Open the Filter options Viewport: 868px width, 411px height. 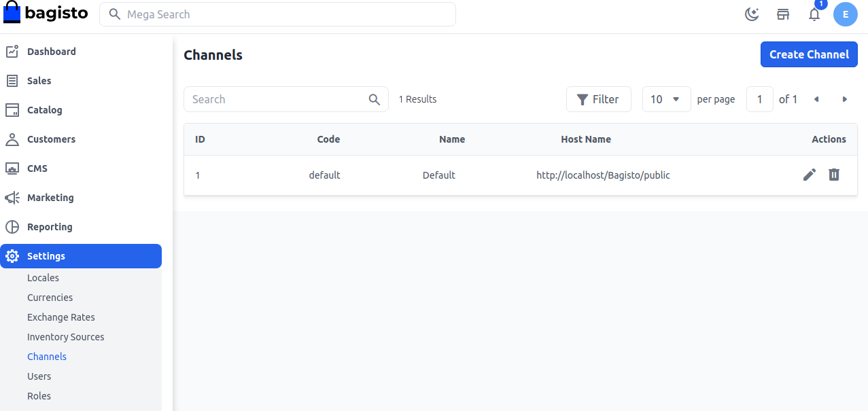click(599, 99)
